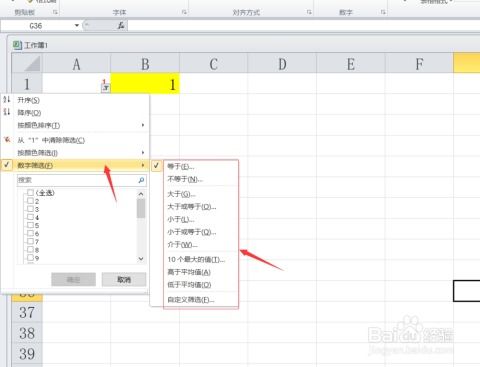
Task: Open the 对齐方式 group dialog launcher
Action: pyautogui.click(x=309, y=12)
